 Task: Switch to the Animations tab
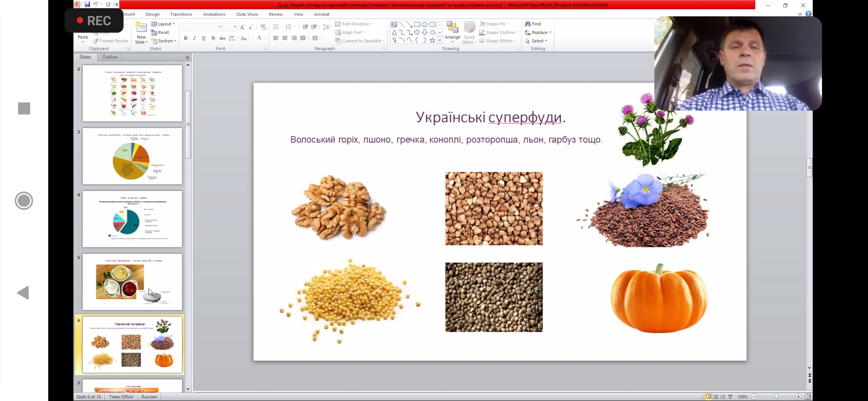[x=214, y=14]
